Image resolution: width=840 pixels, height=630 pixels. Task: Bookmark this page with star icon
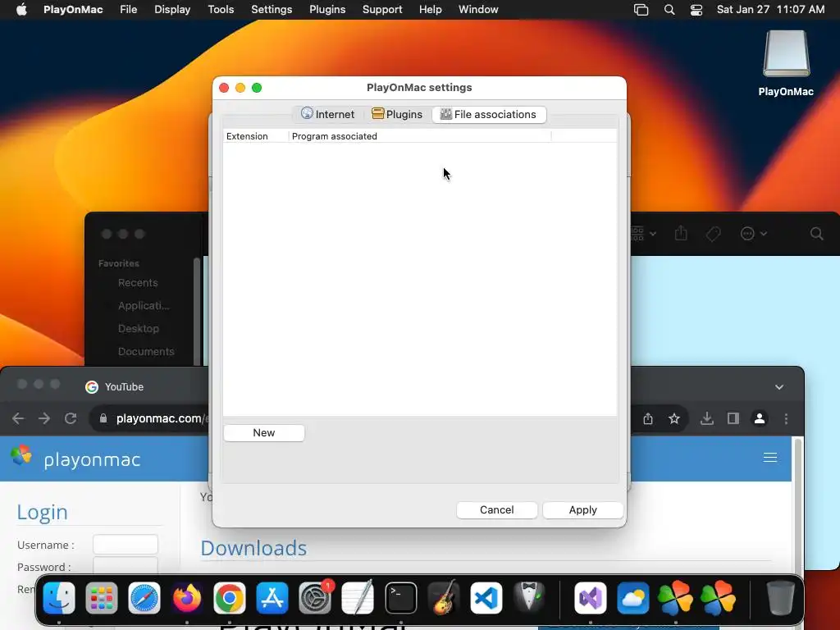[674, 418]
